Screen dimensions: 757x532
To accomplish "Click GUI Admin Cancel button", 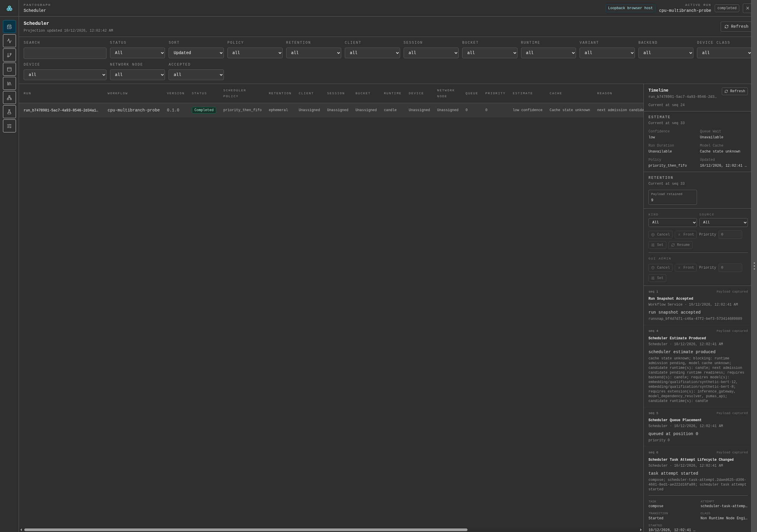I will [660, 268].
